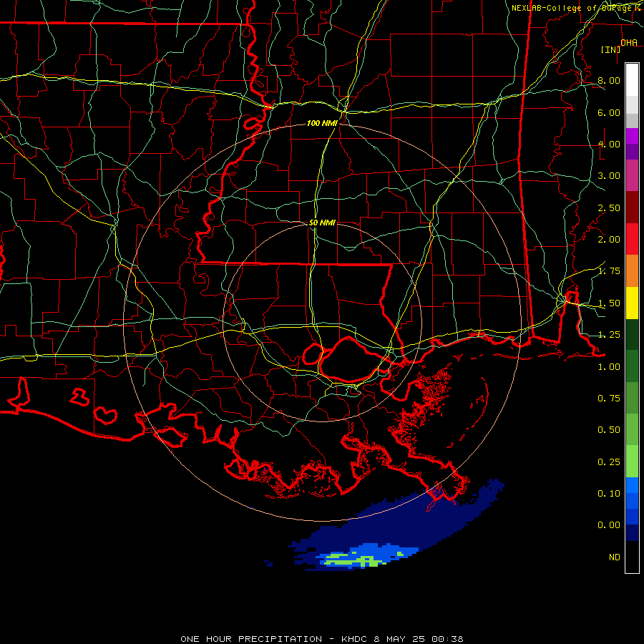Click the 0.75 legend value
The height and width of the screenshot is (644, 644).
coord(609,399)
